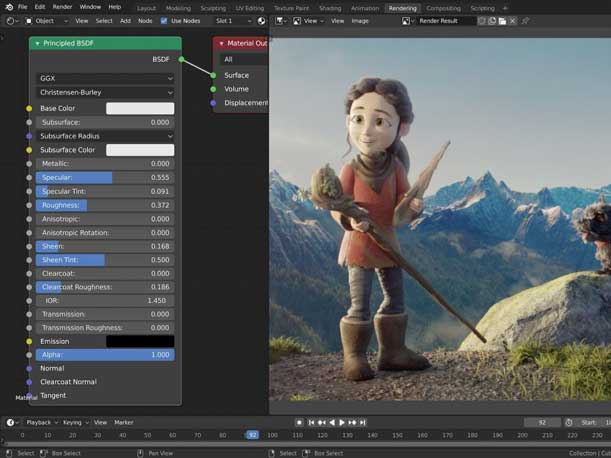The width and height of the screenshot is (611, 458).
Task: Click the timeline editor type clock icon
Action: pos(10,423)
